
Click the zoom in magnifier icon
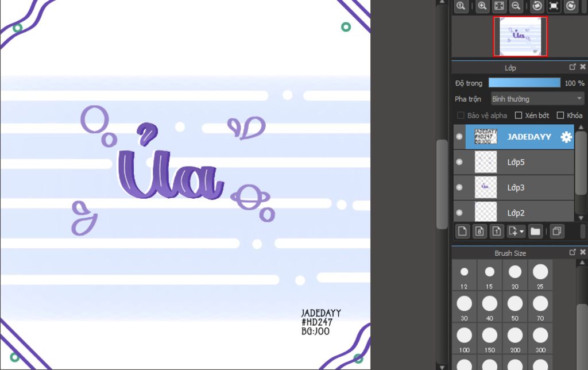pyautogui.click(x=482, y=6)
